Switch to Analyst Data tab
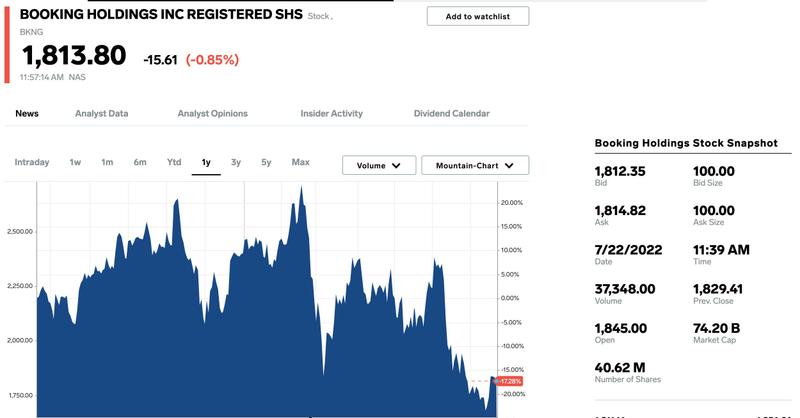800x418 pixels. coord(102,113)
